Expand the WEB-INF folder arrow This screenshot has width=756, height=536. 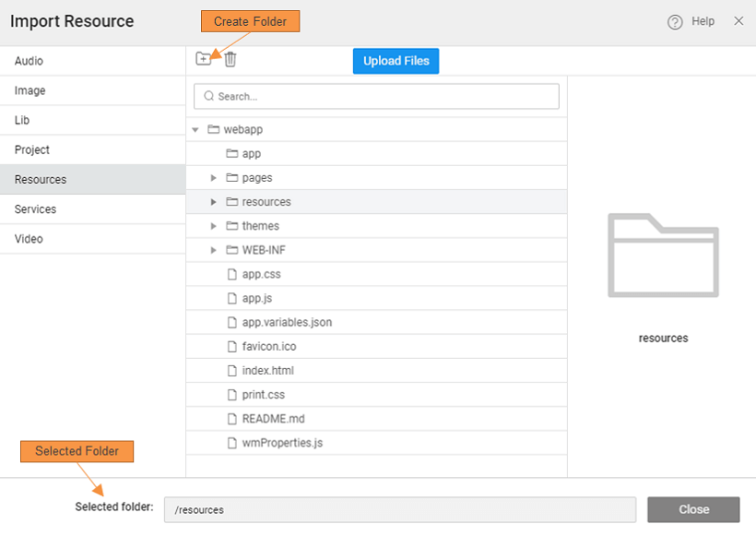[214, 250]
